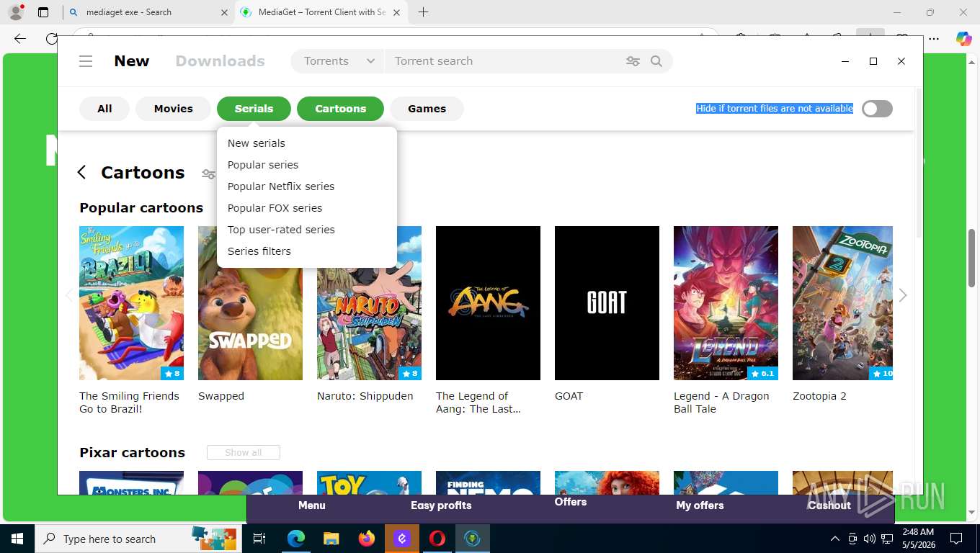Image resolution: width=980 pixels, height=553 pixels.
Task: Select the Movies category filter
Action: (173, 109)
